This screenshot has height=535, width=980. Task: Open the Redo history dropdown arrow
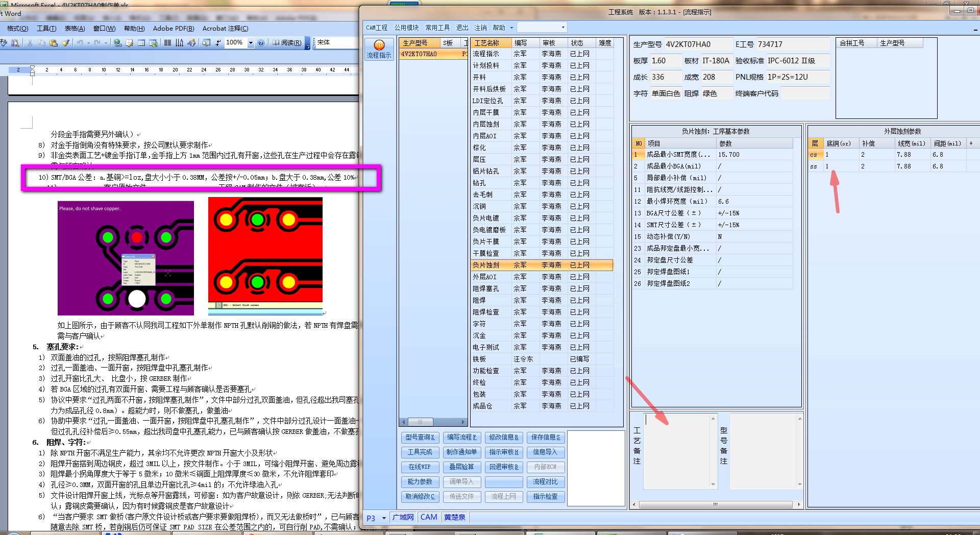pyautogui.click(x=106, y=43)
